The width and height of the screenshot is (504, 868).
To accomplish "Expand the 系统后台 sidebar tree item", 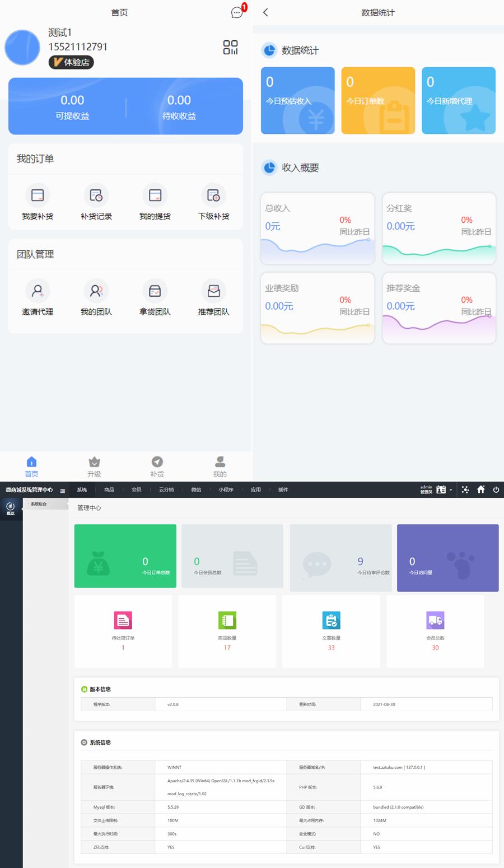I will point(38,504).
